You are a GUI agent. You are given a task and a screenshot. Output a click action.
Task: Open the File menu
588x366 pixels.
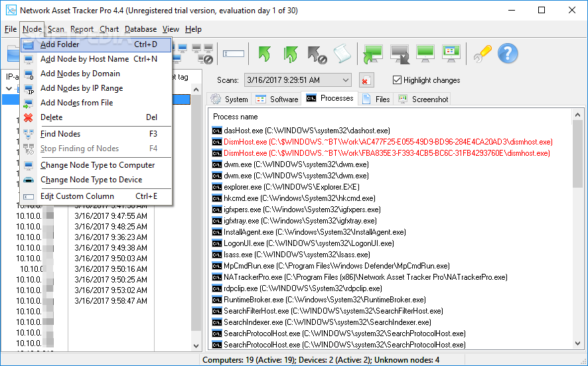[10, 29]
